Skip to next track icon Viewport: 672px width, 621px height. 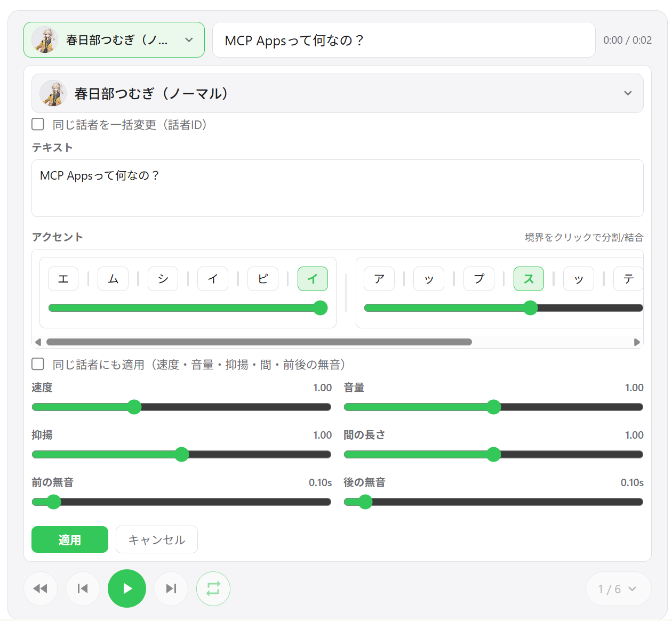[x=171, y=588]
